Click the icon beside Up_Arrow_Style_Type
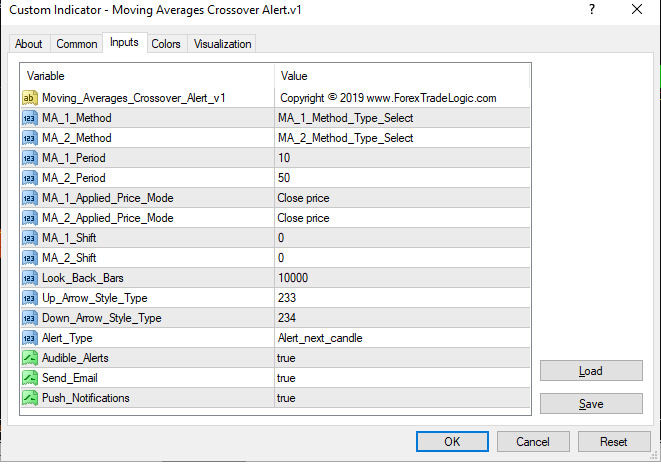 coord(30,298)
